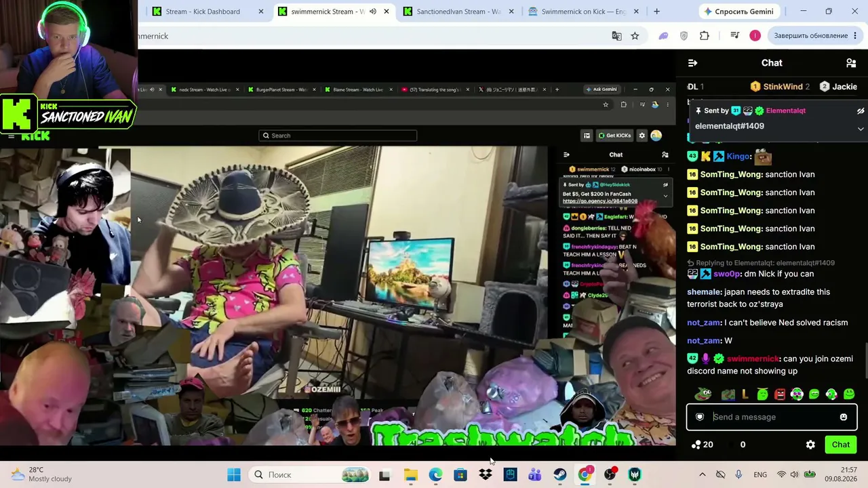Open not_zam's profile from racism comment
The height and width of the screenshot is (488, 868).
tap(704, 323)
